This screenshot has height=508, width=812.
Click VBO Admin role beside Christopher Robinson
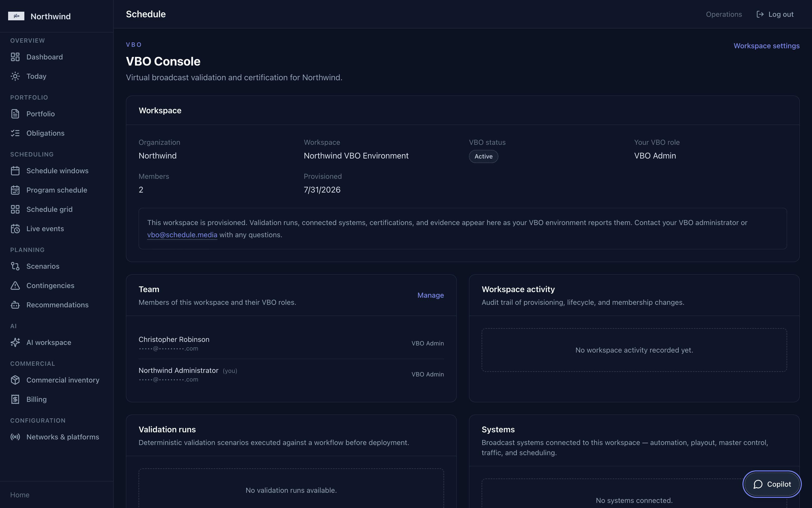click(428, 343)
